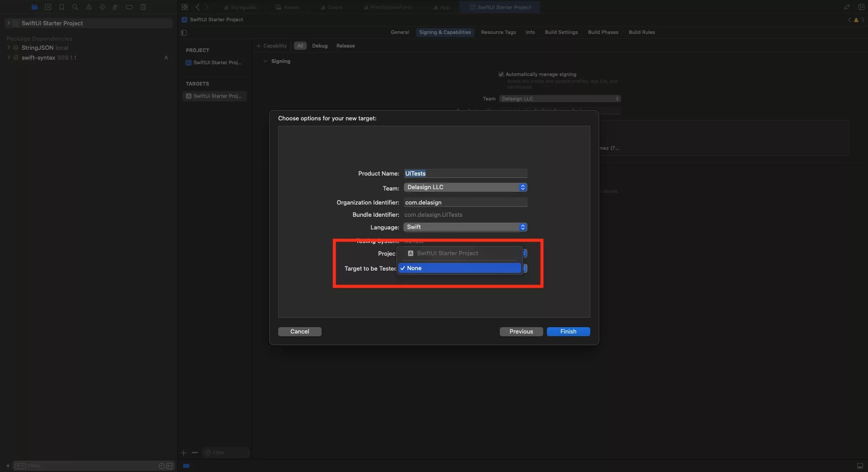Screen dimensions: 868x472
Task: Click the blue debug area indicator
Action: click(186, 466)
